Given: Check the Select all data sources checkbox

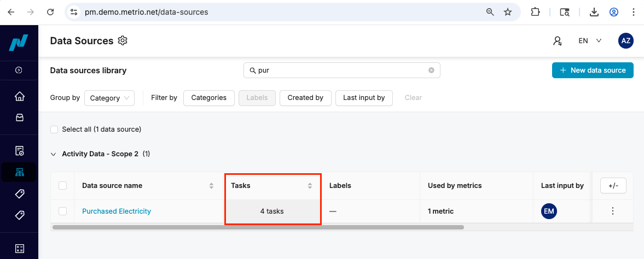Looking at the screenshot, I should [54, 129].
